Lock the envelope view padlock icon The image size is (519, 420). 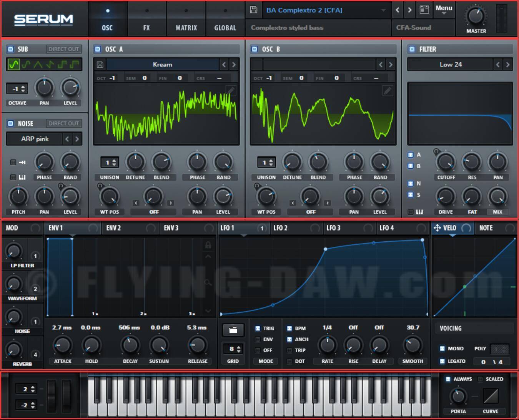coord(208,245)
